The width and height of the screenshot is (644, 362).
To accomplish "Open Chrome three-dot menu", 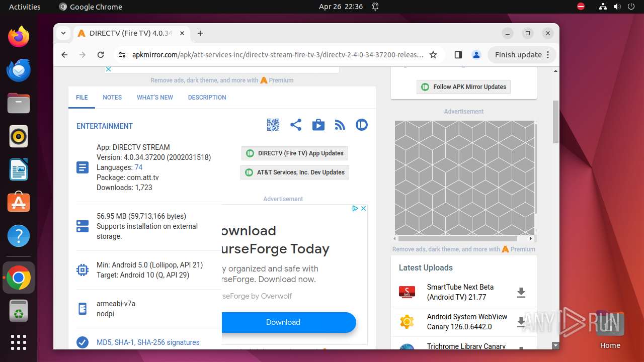I will 548,55.
